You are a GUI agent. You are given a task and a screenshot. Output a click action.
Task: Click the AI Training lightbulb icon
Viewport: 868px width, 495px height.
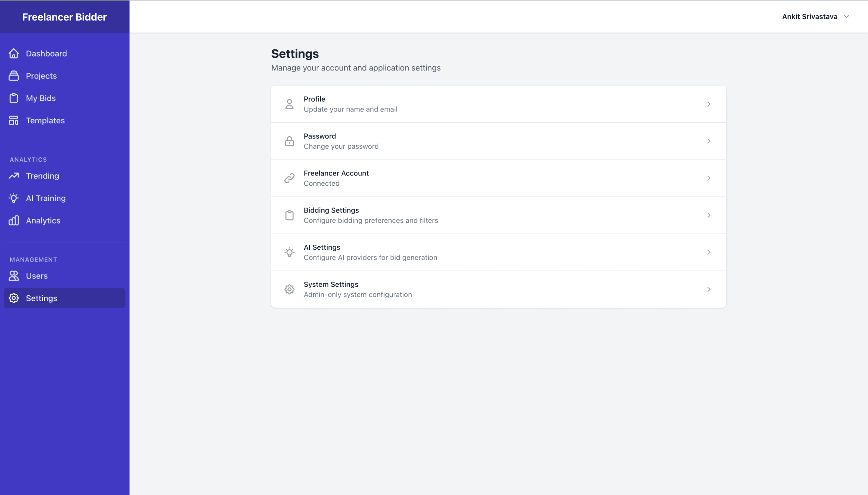pyautogui.click(x=14, y=198)
